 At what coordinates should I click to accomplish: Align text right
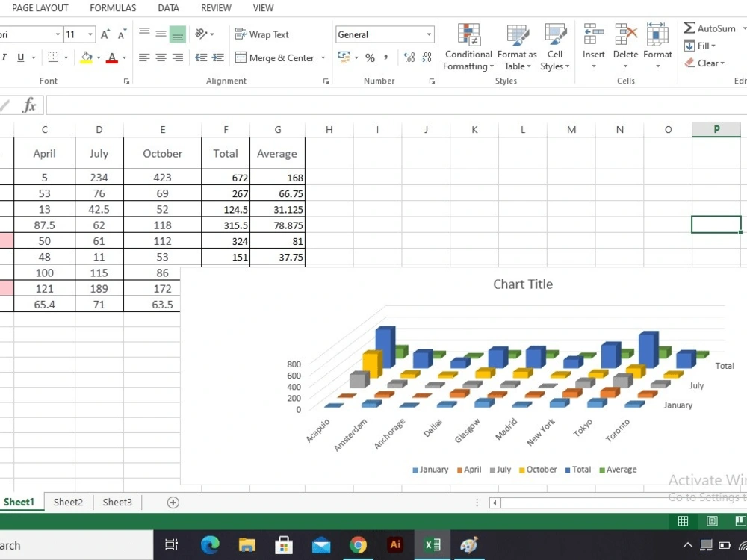tap(178, 57)
